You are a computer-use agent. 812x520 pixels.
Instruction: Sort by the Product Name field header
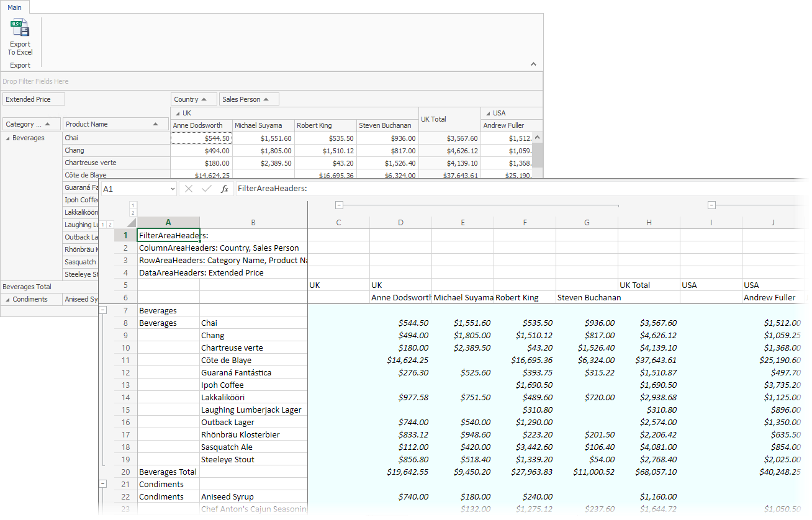click(115, 124)
